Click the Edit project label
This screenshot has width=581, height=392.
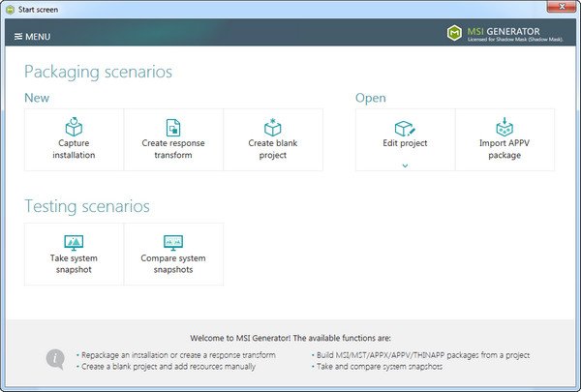(x=405, y=143)
